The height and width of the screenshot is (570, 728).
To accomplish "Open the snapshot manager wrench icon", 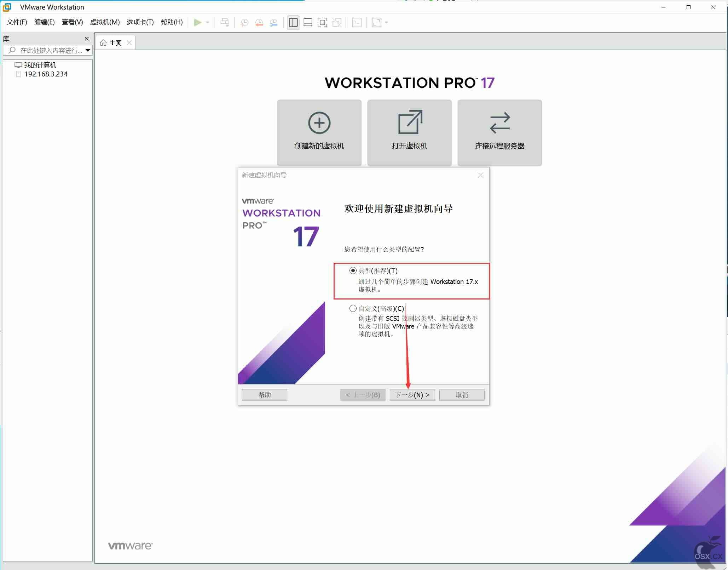I will point(274,23).
